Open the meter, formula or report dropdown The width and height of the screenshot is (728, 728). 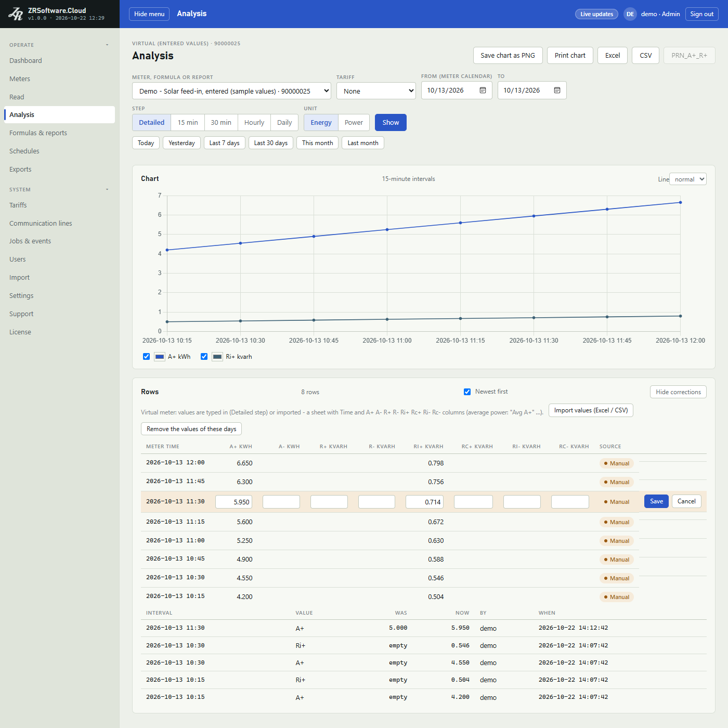point(231,91)
